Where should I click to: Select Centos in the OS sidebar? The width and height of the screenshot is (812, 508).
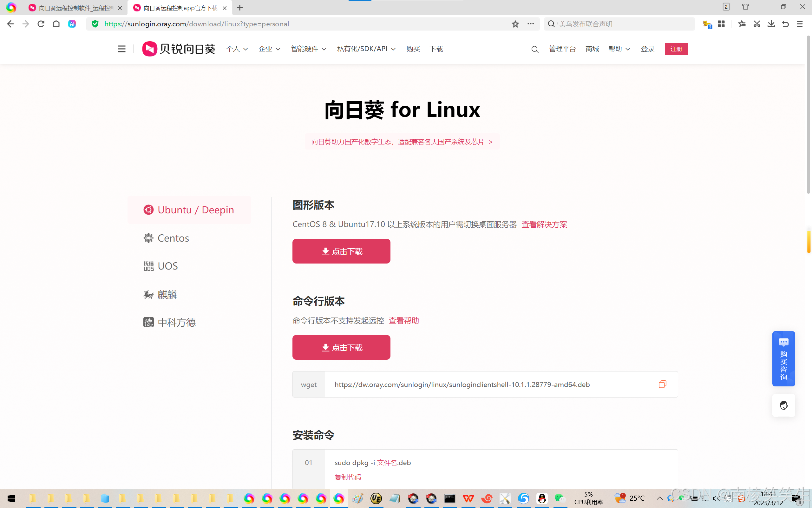pyautogui.click(x=166, y=238)
